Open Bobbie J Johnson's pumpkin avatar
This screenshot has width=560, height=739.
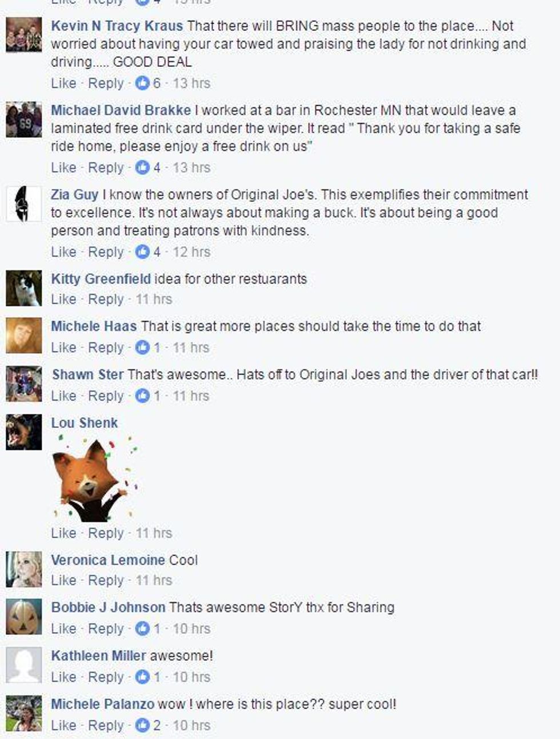point(24,617)
